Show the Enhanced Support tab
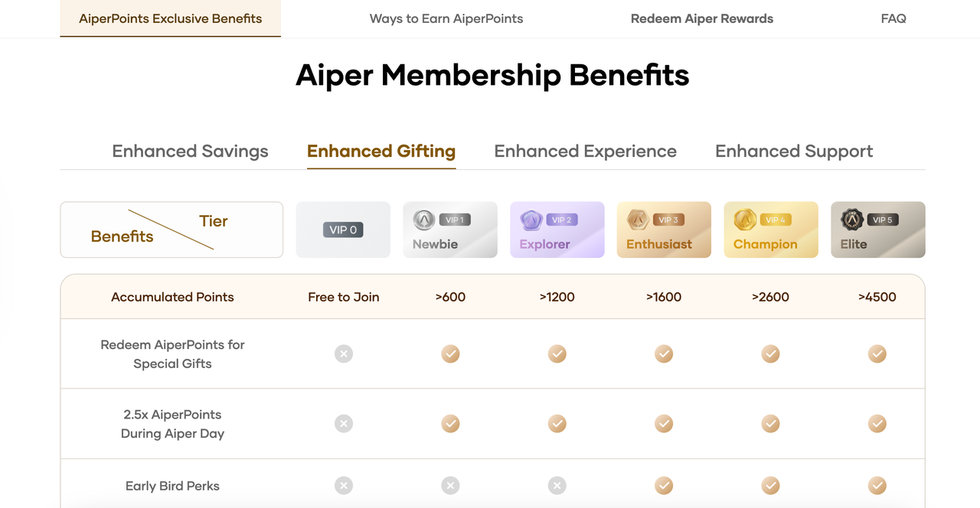Viewport: 980px width, 508px height. click(794, 151)
